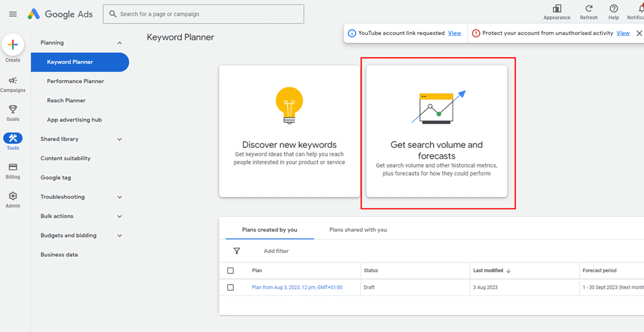This screenshot has height=332, width=644.
Task: Open Performance Planner
Action: [x=75, y=81]
